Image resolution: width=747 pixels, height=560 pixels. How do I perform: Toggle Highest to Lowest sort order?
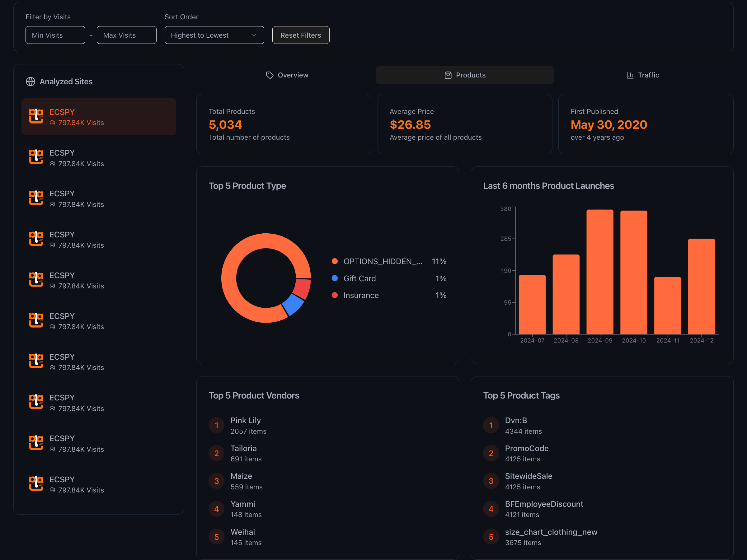[213, 35]
